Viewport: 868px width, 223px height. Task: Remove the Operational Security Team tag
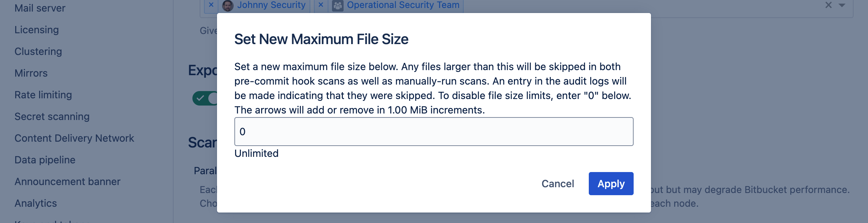320,5
